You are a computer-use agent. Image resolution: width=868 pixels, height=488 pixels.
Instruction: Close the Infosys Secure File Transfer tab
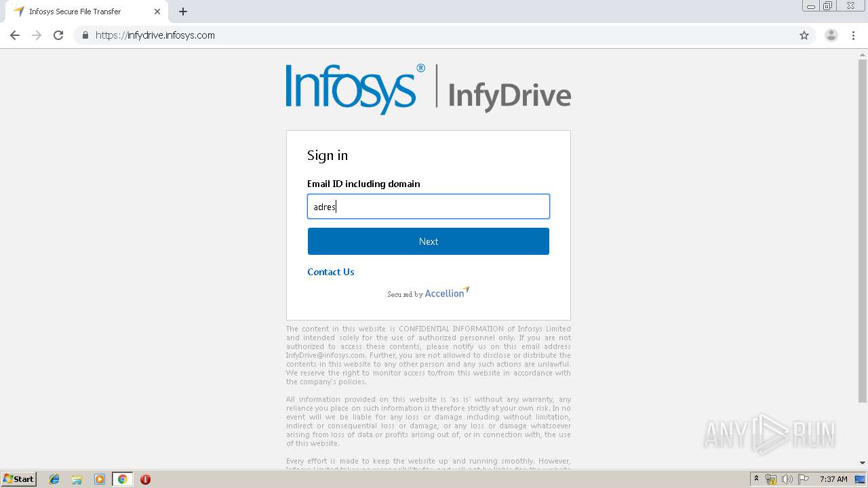(x=157, y=12)
